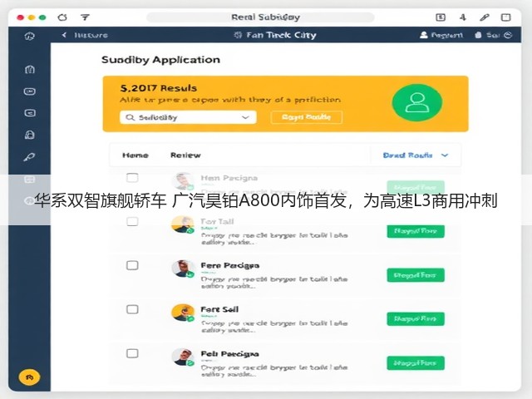Open the Fels Pacigna name
The height and width of the screenshot is (399, 532).
[229, 354]
